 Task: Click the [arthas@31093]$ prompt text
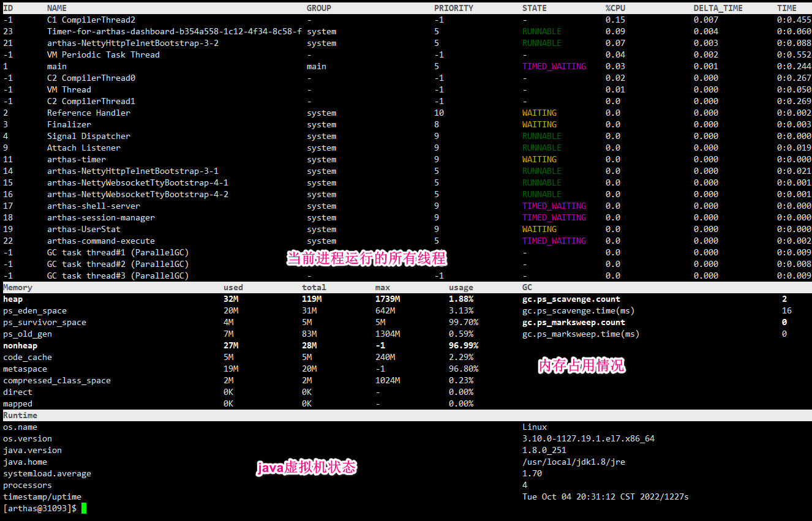pyautogui.click(x=40, y=508)
